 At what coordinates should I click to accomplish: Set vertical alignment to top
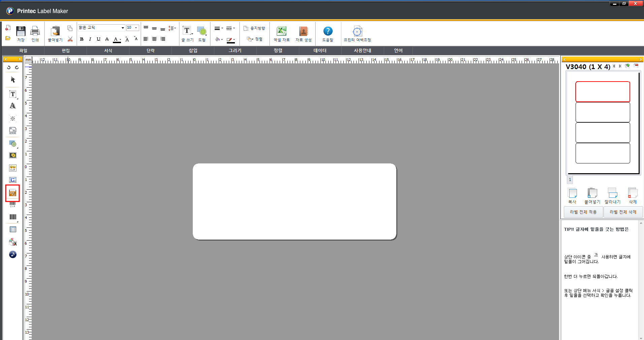tap(146, 28)
